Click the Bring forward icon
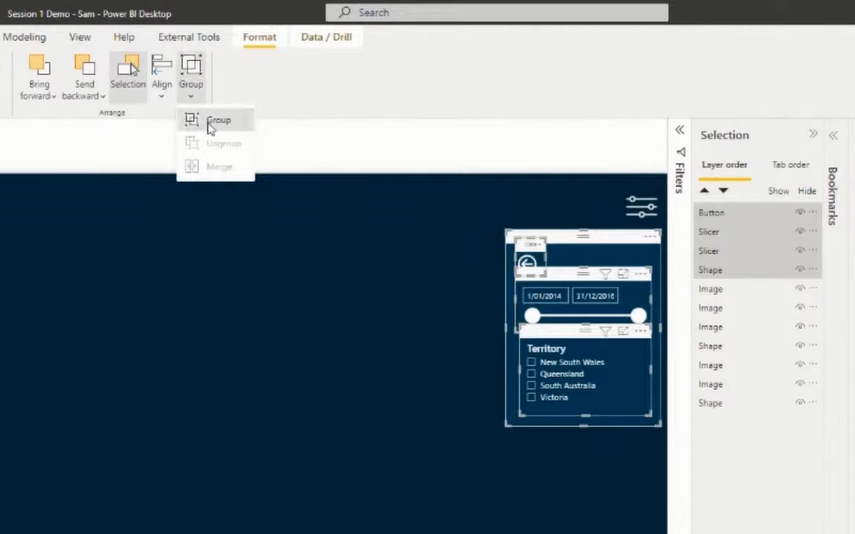855x534 pixels. [39, 65]
